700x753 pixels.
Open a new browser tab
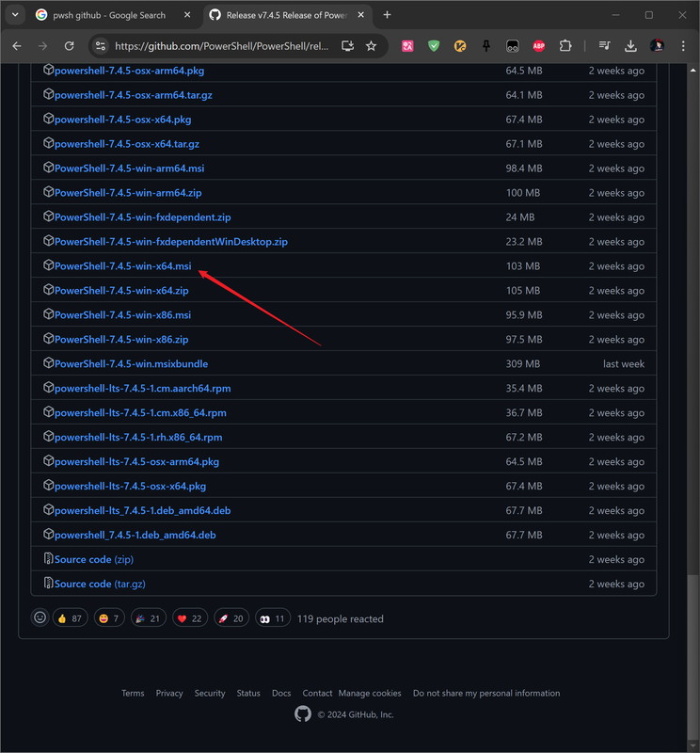coord(387,15)
